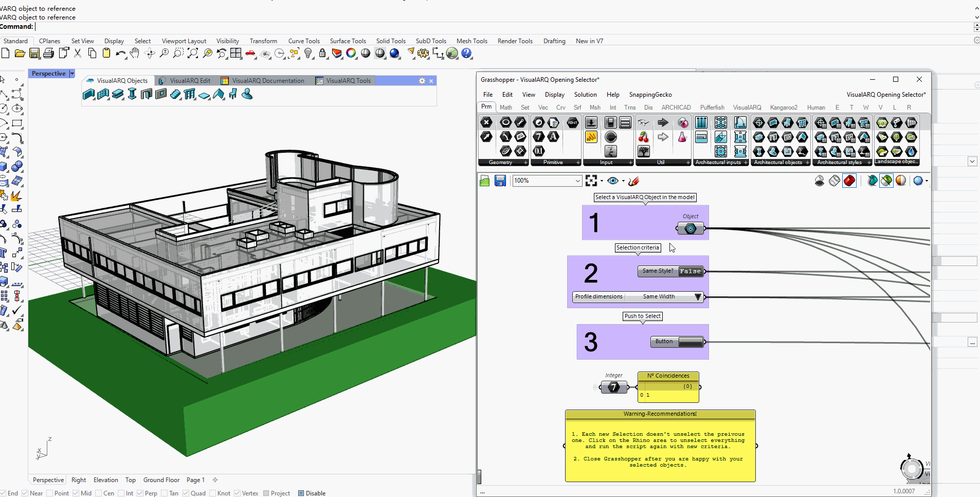The image size is (980, 497).
Task: Disable the End osnap checkbox
Action: point(4,493)
